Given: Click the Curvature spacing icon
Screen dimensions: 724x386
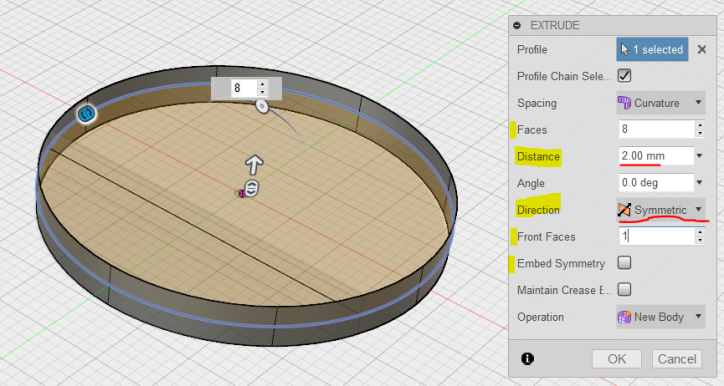Looking at the screenshot, I should [x=624, y=103].
